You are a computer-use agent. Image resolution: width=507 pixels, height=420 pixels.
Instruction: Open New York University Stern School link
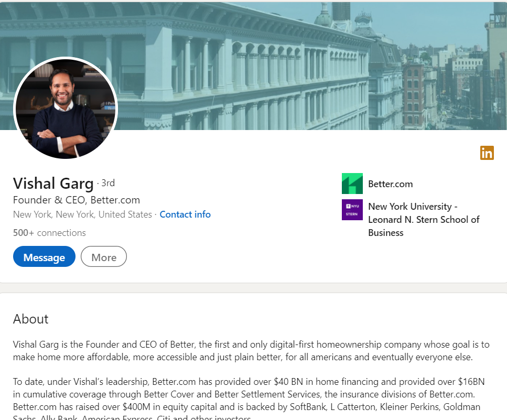tap(424, 220)
